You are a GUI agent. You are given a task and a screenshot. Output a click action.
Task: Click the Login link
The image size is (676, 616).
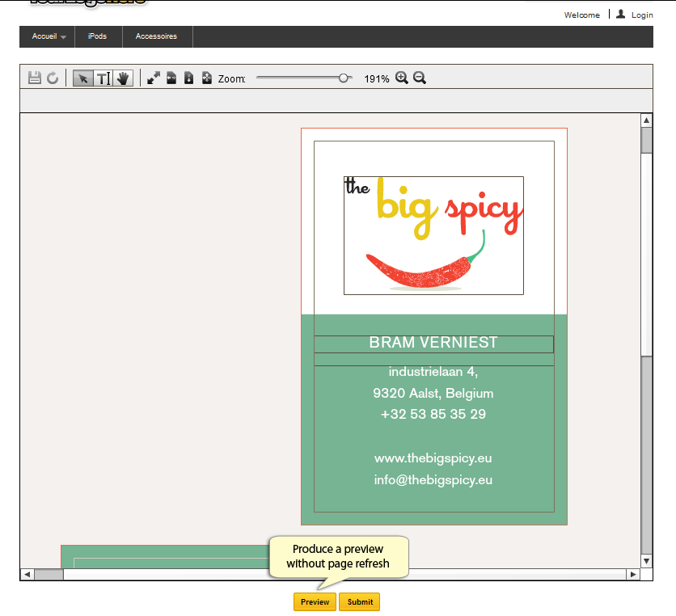point(642,15)
